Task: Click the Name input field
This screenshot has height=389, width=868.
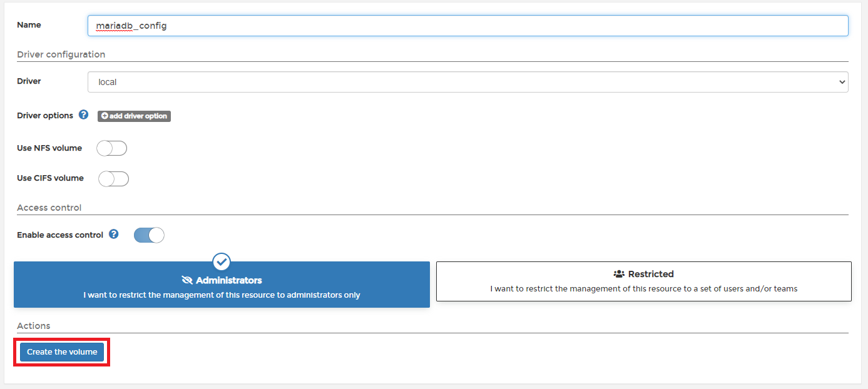Action: point(467,26)
